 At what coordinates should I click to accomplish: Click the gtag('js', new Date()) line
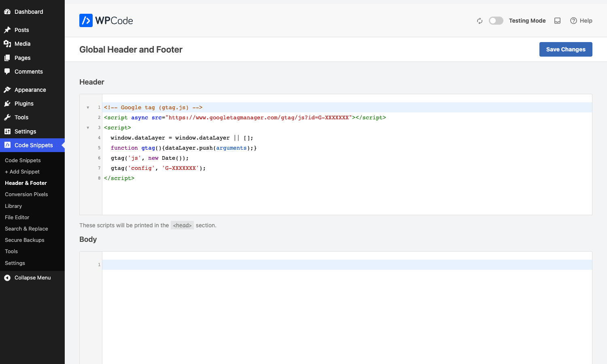coord(150,158)
